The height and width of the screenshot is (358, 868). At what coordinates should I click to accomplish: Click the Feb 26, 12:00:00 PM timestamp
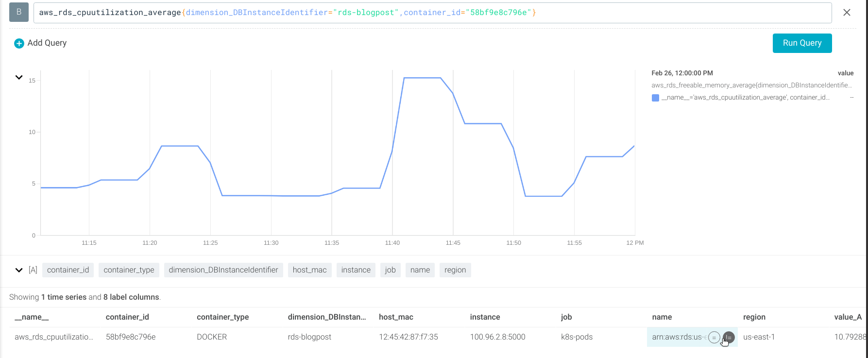[x=682, y=73]
